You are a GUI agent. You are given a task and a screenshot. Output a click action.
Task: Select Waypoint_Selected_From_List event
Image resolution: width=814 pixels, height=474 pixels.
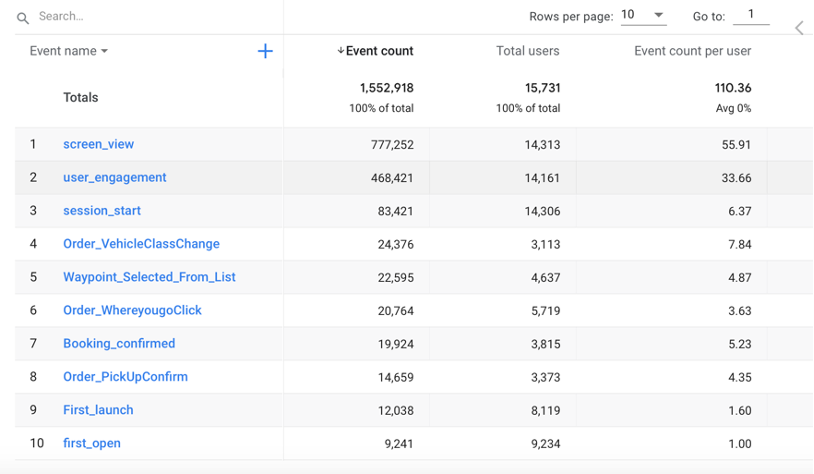149,277
